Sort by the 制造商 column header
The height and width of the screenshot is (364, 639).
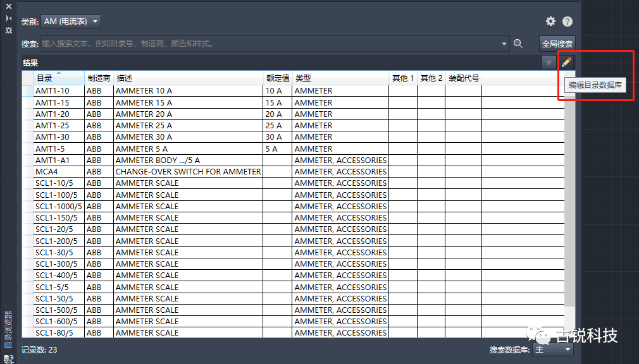pyautogui.click(x=99, y=78)
